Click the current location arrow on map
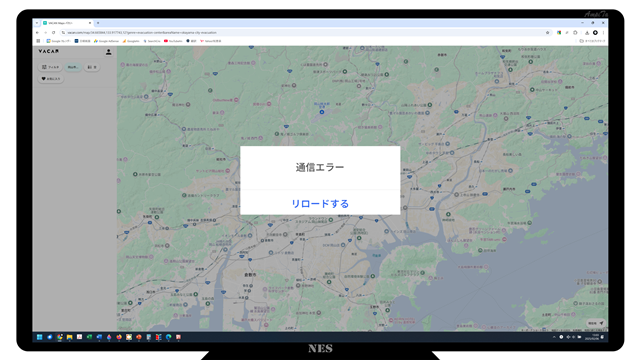This screenshot has height=360, width=640. (601, 323)
